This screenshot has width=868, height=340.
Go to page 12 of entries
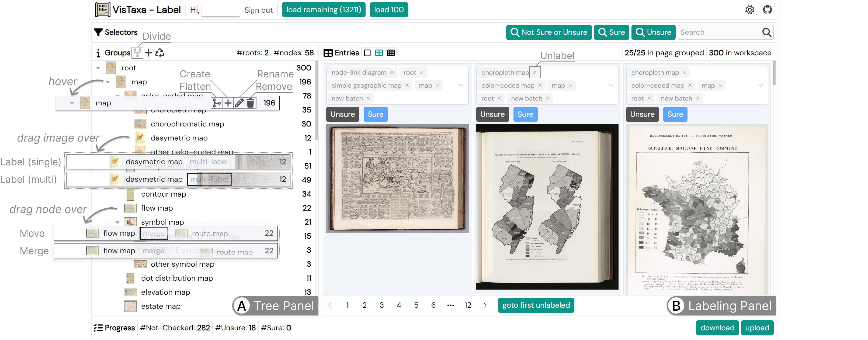pyautogui.click(x=468, y=305)
